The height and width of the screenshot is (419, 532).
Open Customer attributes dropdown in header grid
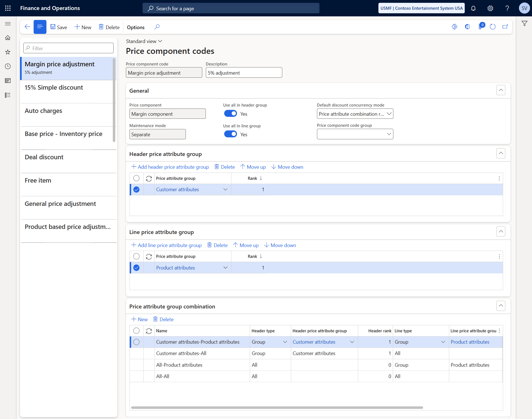click(225, 190)
